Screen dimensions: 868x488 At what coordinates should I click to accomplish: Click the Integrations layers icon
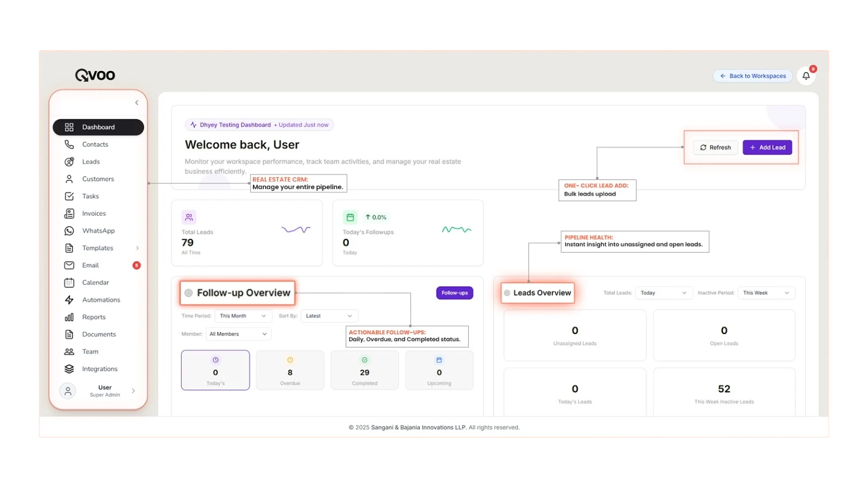coord(69,369)
